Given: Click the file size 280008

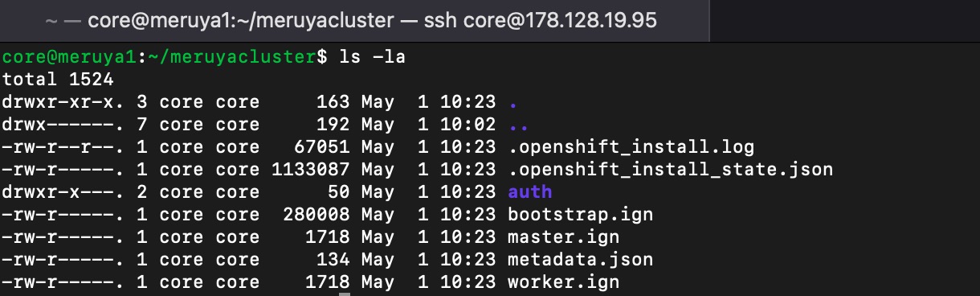Looking at the screenshot, I should pos(316,215).
